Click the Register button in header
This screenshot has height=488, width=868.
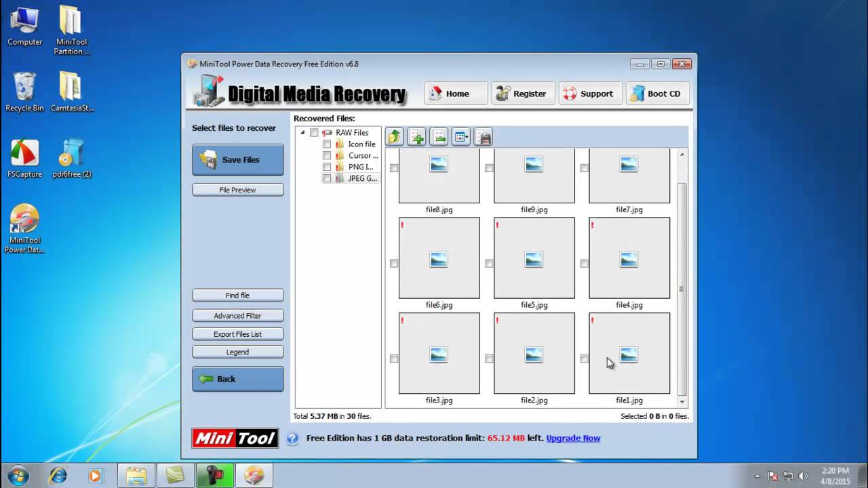click(523, 94)
